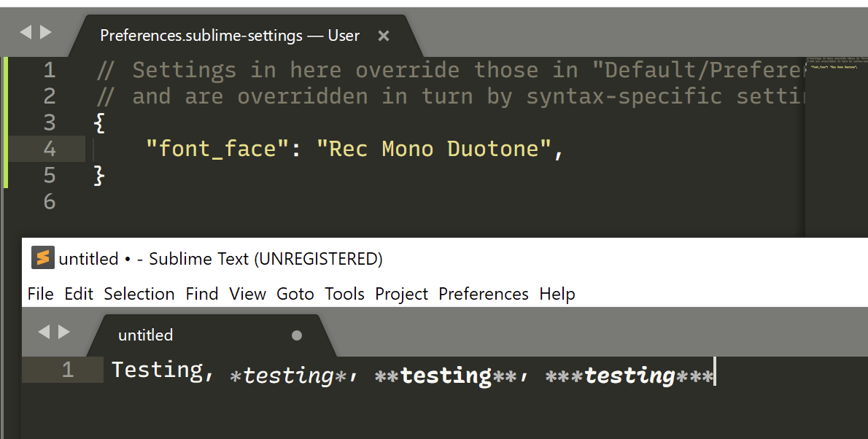This screenshot has width=868, height=439.
Task: Click line number 4 in Preferences gutter
Action: [50, 149]
